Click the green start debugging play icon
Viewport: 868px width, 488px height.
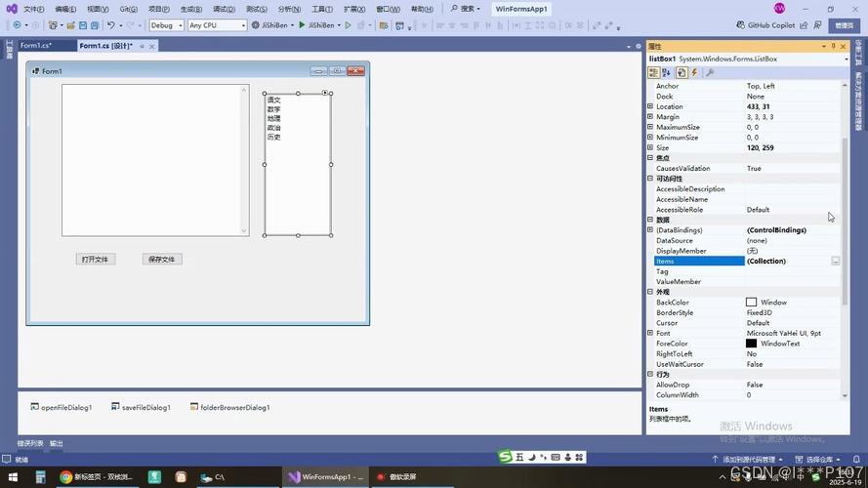pyautogui.click(x=302, y=25)
